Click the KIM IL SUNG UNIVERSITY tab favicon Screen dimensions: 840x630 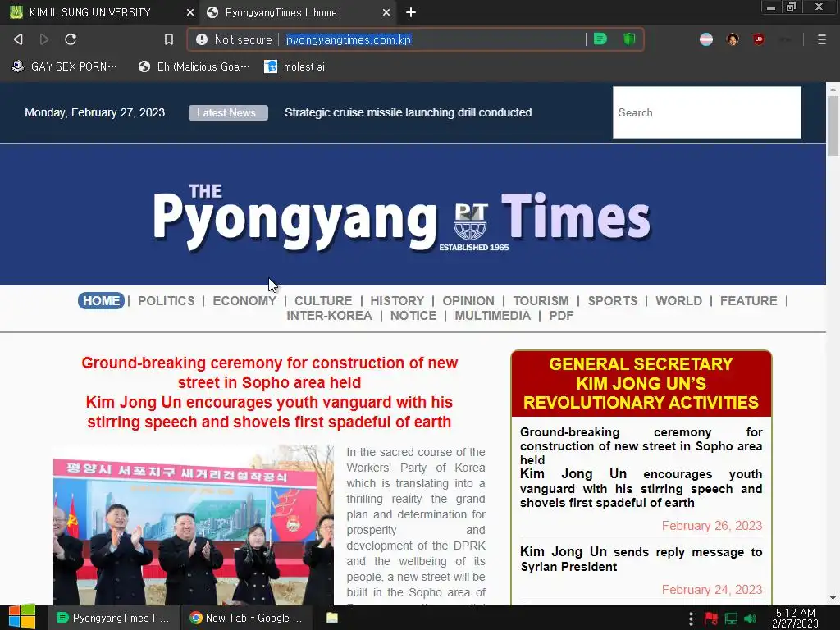16,12
